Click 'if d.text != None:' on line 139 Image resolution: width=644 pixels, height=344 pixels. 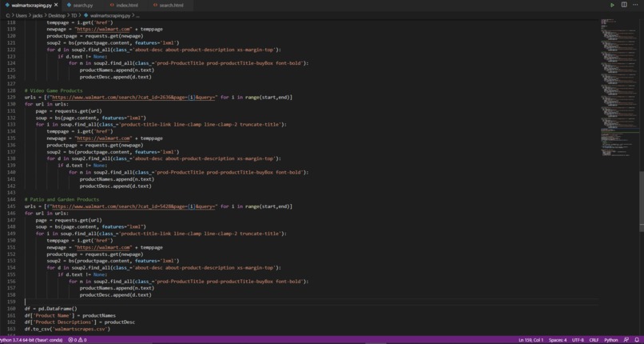coord(82,166)
